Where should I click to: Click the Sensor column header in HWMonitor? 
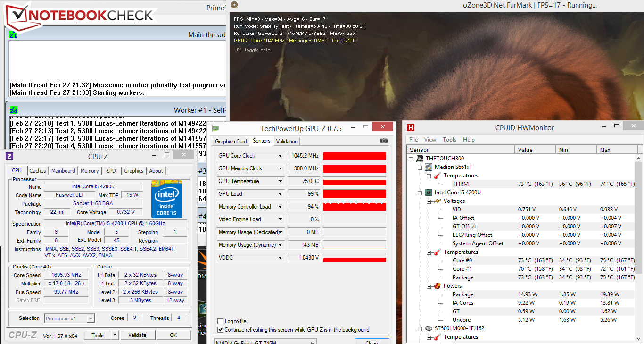pyautogui.click(x=460, y=150)
